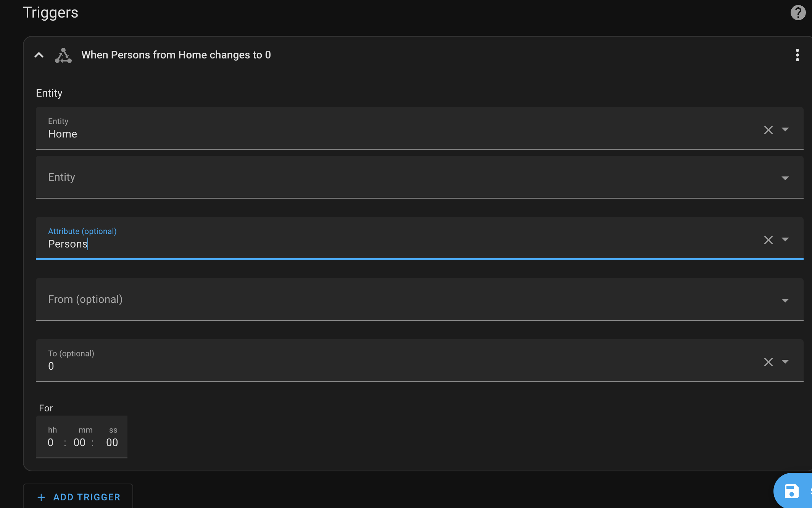The image size is (812, 508).
Task: Collapse the trigger card with the chevron
Action: point(39,55)
